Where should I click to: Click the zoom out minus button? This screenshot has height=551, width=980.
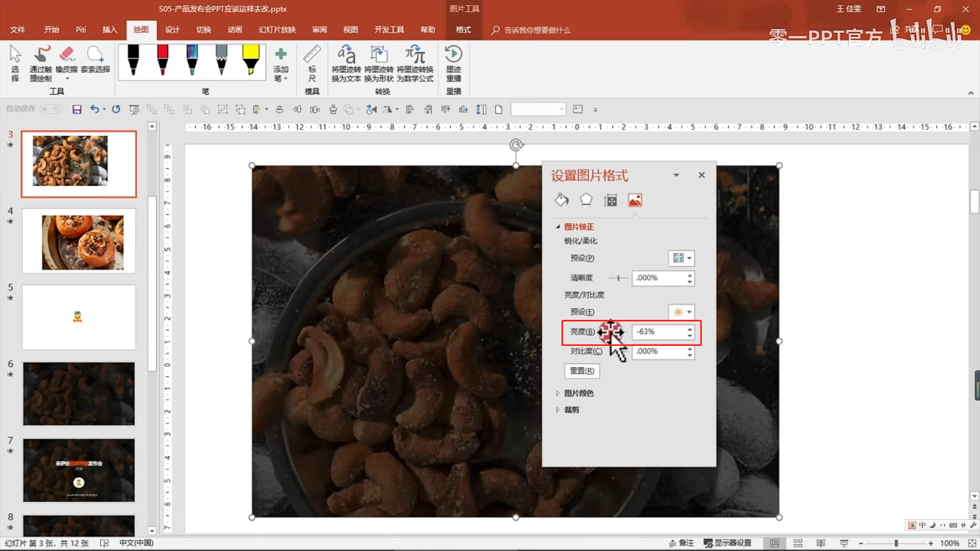pyautogui.click(x=861, y=543)
